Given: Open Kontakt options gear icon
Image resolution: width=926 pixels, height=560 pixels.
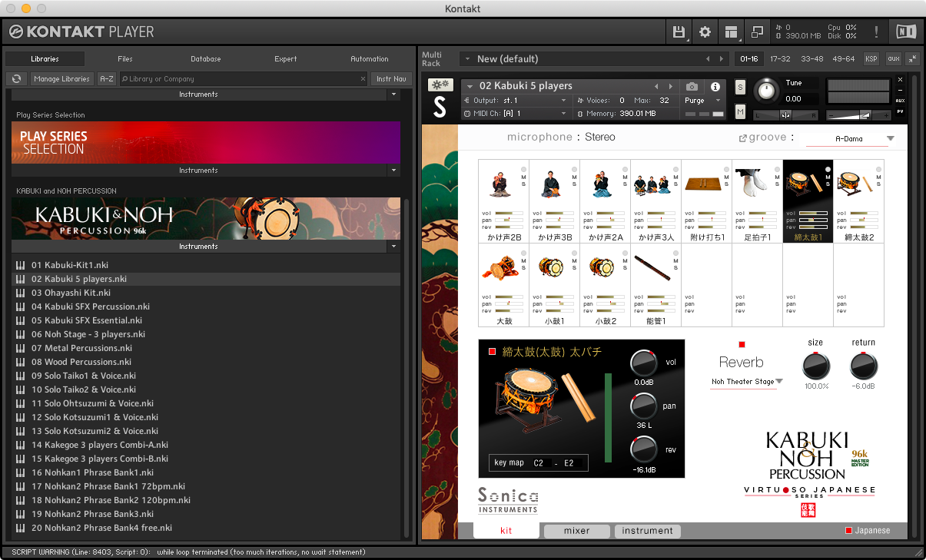Looking at the screenshot, I should tap(705, 32).
